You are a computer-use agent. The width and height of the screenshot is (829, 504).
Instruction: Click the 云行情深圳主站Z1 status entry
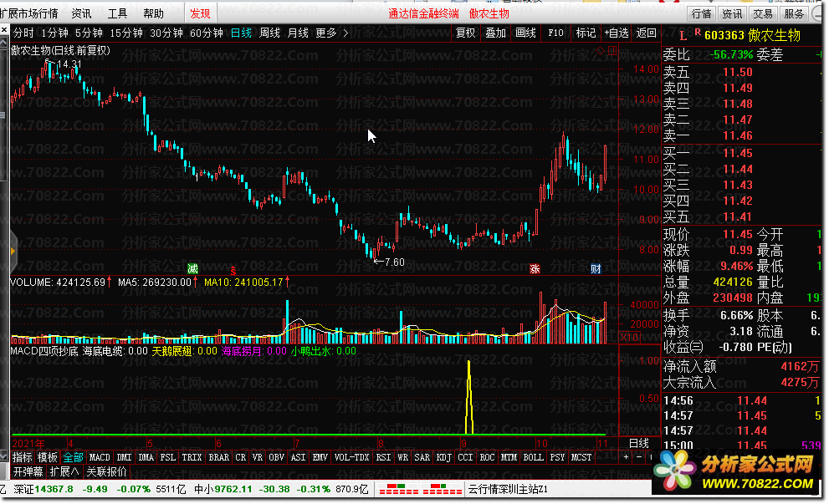tap(508, 490)
